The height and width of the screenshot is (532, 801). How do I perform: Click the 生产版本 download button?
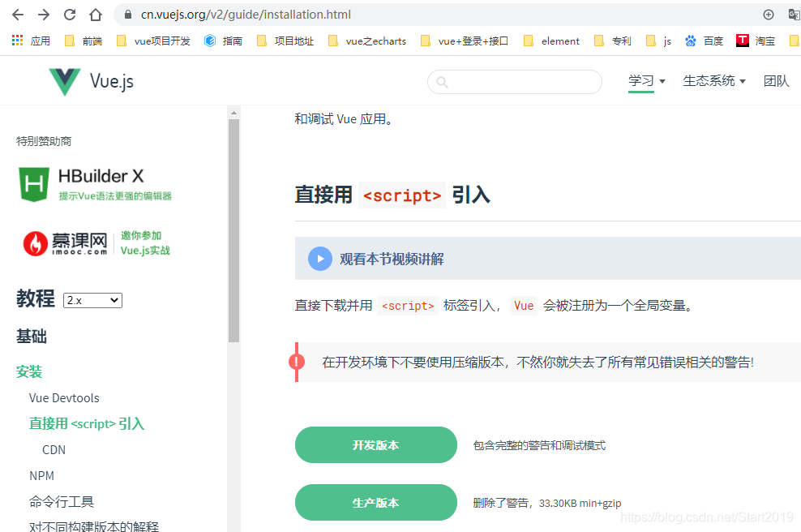point(375,502)
